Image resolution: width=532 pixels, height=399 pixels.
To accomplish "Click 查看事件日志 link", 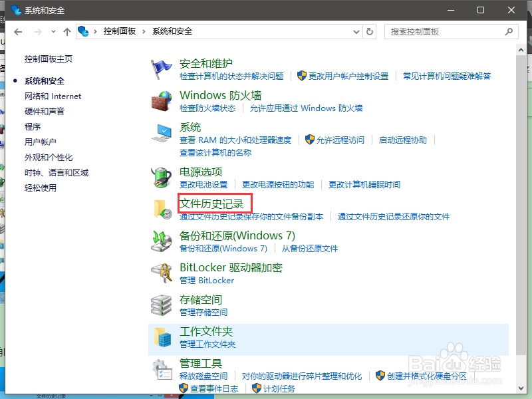I will pyautogui.click(x=214, y=388).
